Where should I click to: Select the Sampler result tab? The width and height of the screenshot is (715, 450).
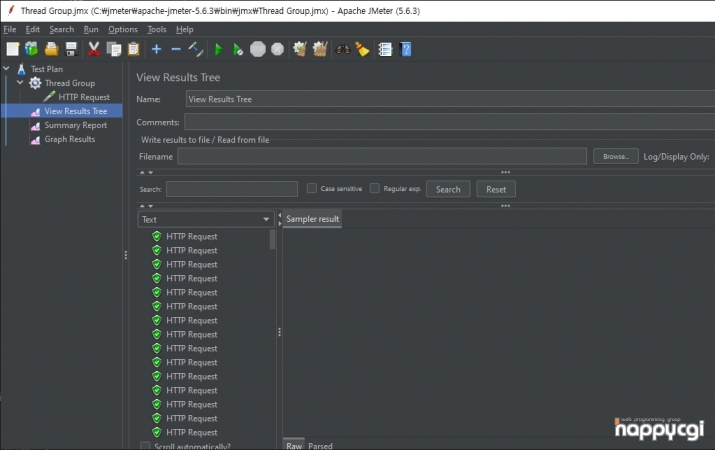point(312,219)
